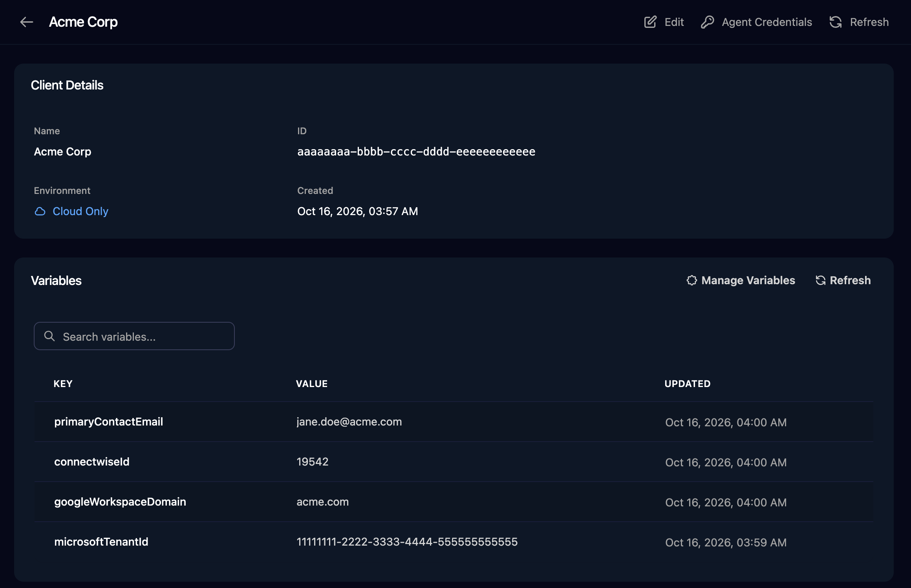Click Refresh label in Variables panel
Screen dimensions: 911x588
pos(850,280)
